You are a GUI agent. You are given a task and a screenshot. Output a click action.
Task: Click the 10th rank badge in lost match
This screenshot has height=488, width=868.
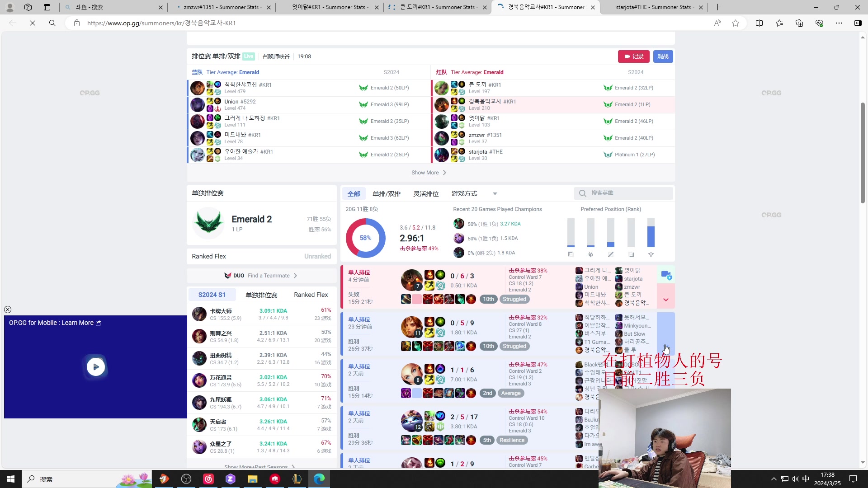coord(488,299)
